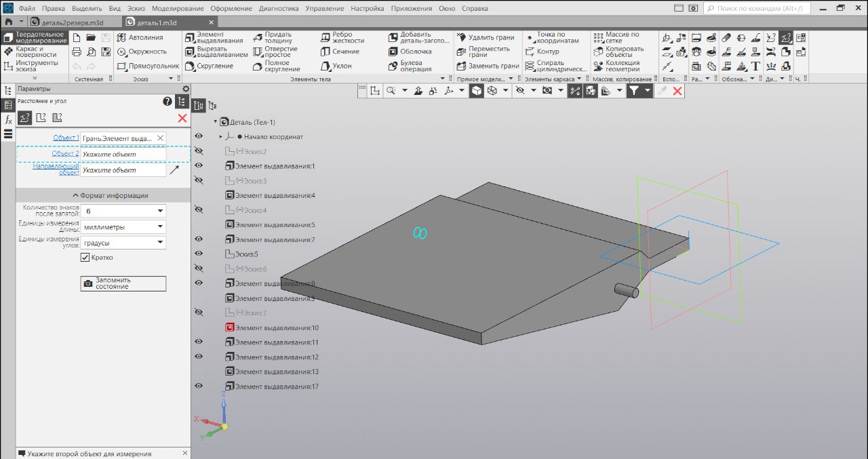Hide Элемент выдавливания:7 eye toggle
This screenshot has width=868, height=459.
click(199, 239)
